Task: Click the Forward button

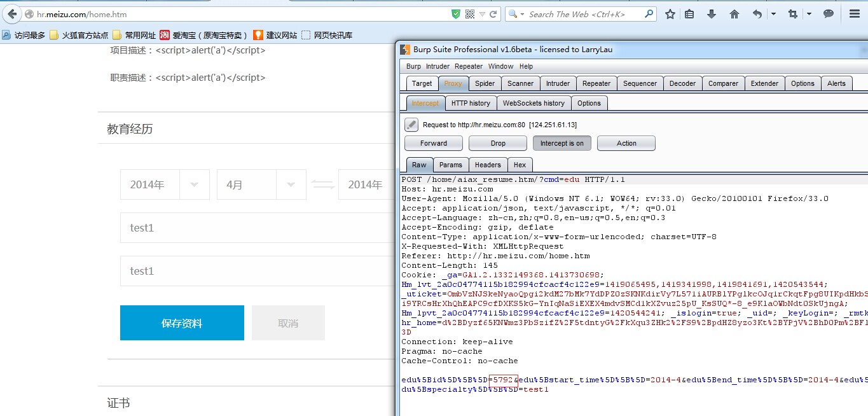Action: point(434,143)
